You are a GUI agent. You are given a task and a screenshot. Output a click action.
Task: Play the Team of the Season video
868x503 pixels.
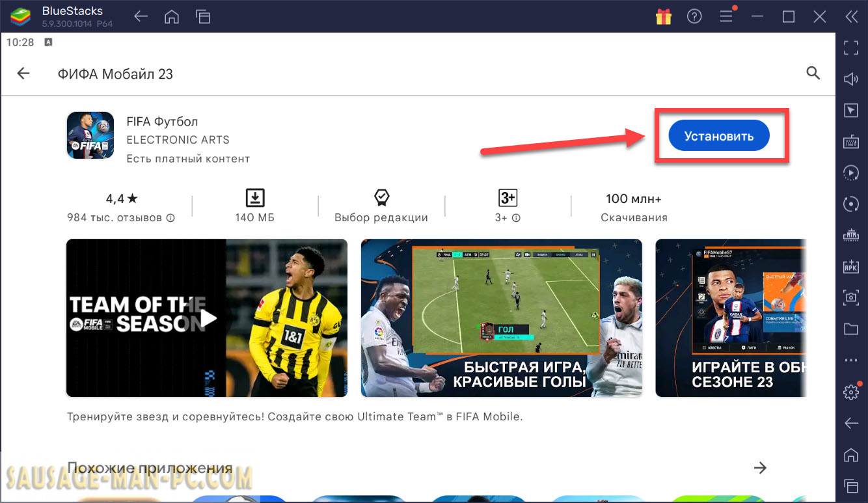207,318
